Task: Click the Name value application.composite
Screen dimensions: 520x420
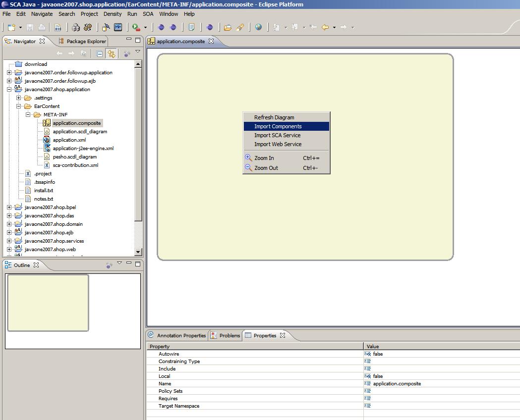Action: coord(397,383)
